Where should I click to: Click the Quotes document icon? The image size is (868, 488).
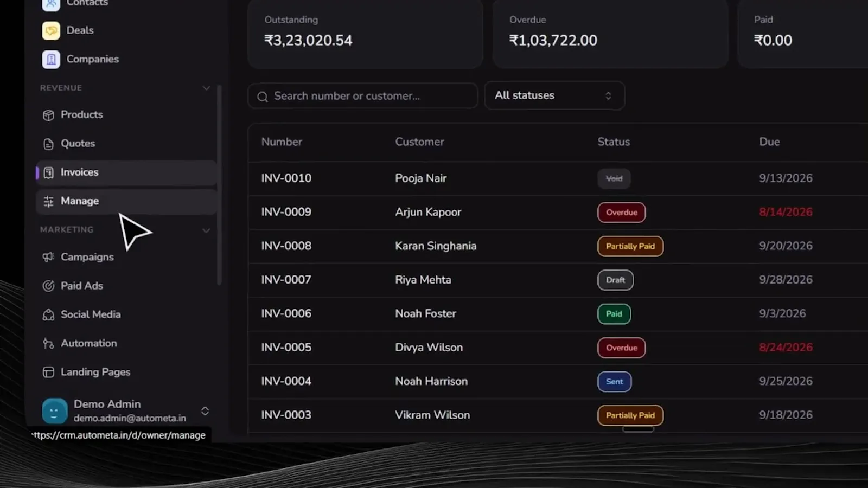[48, 144]
